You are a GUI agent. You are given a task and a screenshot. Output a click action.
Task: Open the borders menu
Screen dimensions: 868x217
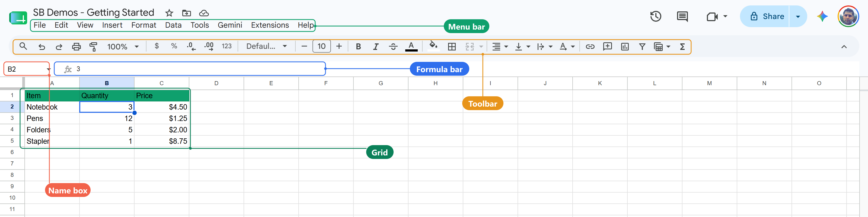(452, 46)
